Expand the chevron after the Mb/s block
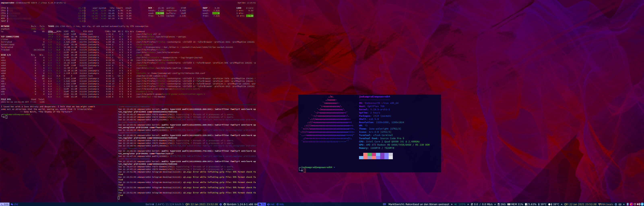This screenshot has height=206, width=644. click(495, 204)
